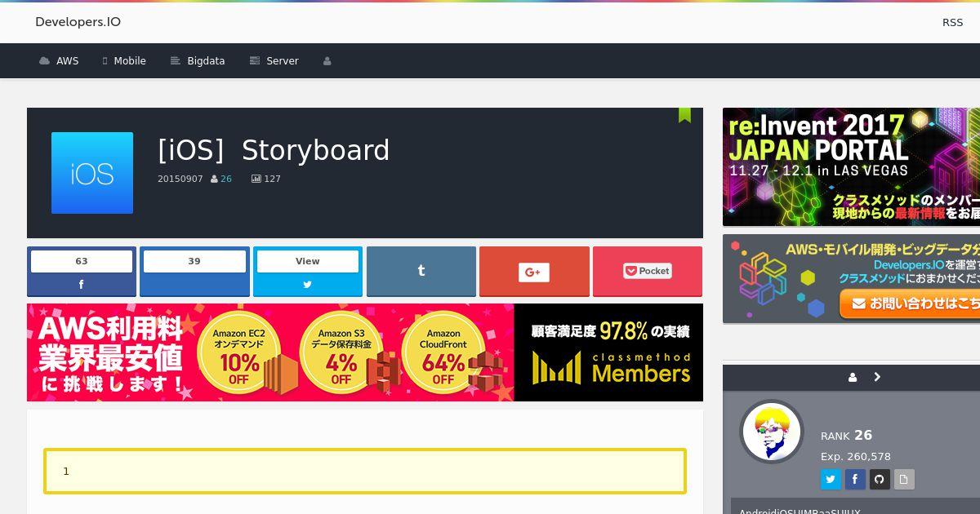
Task: Open the author's Twitter profile icon
Action: point(831,479)
